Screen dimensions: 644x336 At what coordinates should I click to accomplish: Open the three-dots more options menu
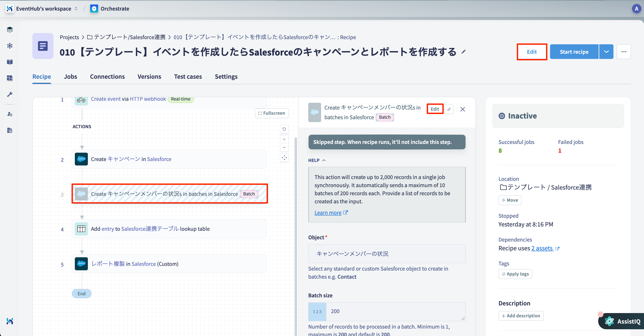[624, 52]
